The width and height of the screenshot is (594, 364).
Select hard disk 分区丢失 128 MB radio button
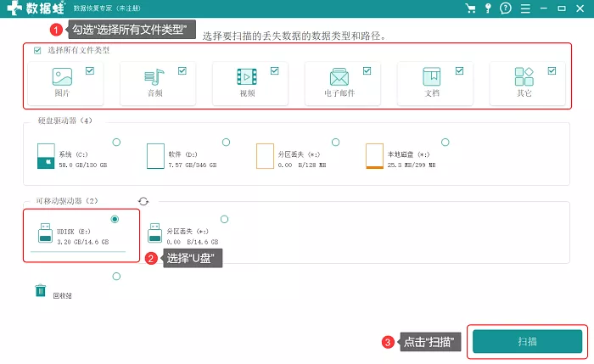tap(336, 142)
